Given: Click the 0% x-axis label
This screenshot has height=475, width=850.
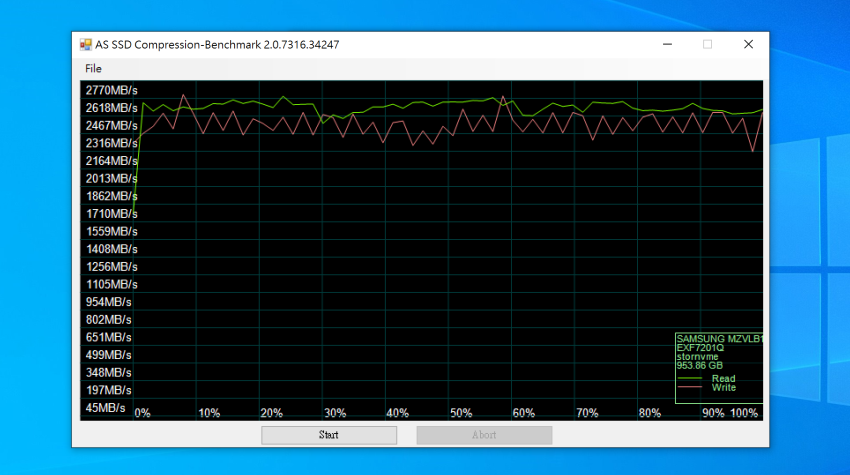Looking at the screenshot, I should click(143, 413).
